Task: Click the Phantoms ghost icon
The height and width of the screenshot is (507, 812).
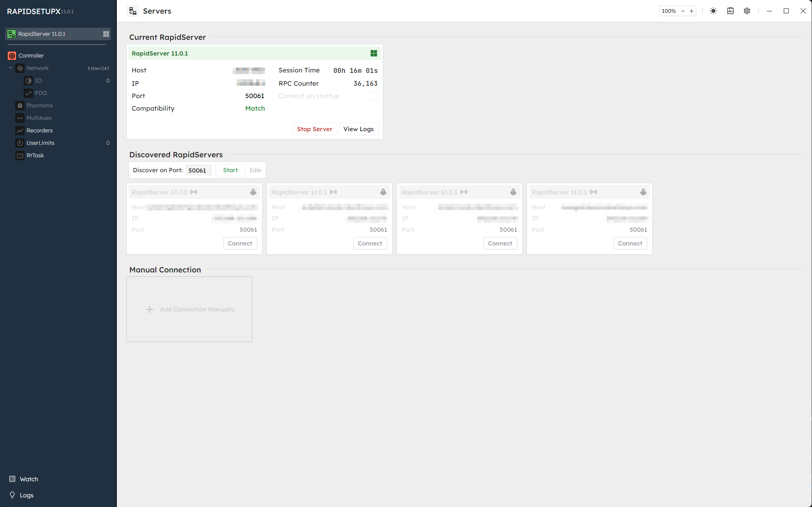Action: (20, 105)
